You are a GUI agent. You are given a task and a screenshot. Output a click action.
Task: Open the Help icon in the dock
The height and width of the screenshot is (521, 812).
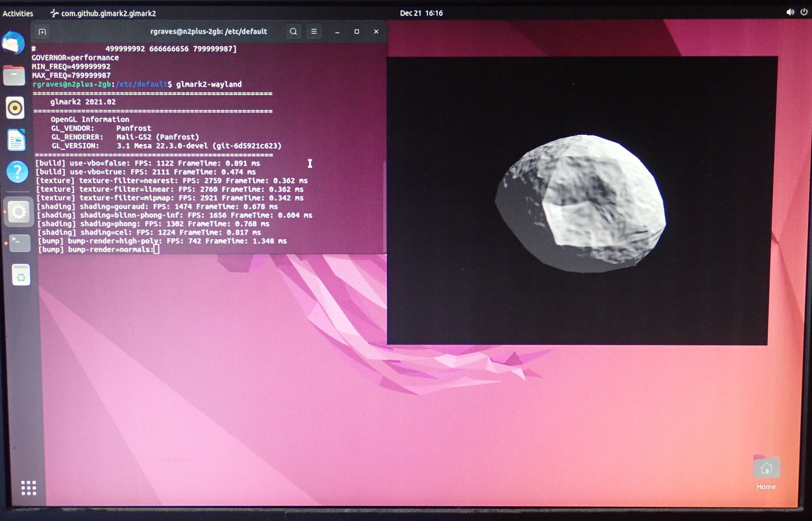17,172
